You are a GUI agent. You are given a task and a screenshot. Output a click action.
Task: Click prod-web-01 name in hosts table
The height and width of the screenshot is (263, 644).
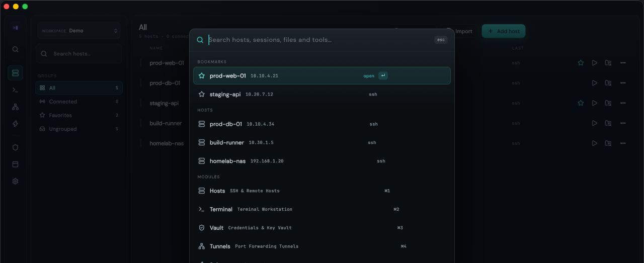coord(167,63)
